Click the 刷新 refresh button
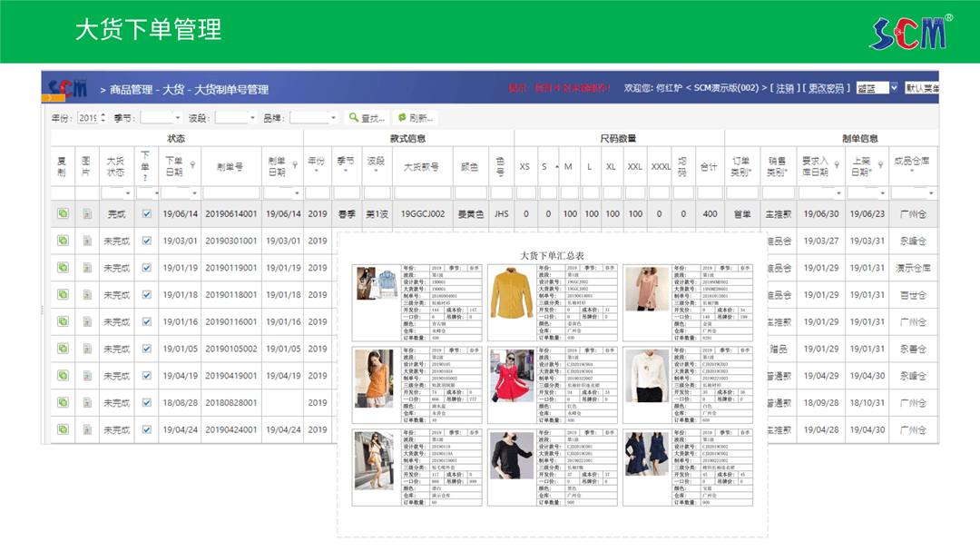This screenshot has height=552, width=980. pyautogui.click(x=416, y=117)
